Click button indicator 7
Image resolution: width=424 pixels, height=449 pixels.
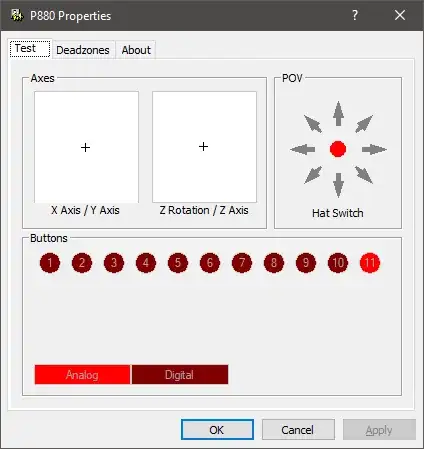(242, 263)
